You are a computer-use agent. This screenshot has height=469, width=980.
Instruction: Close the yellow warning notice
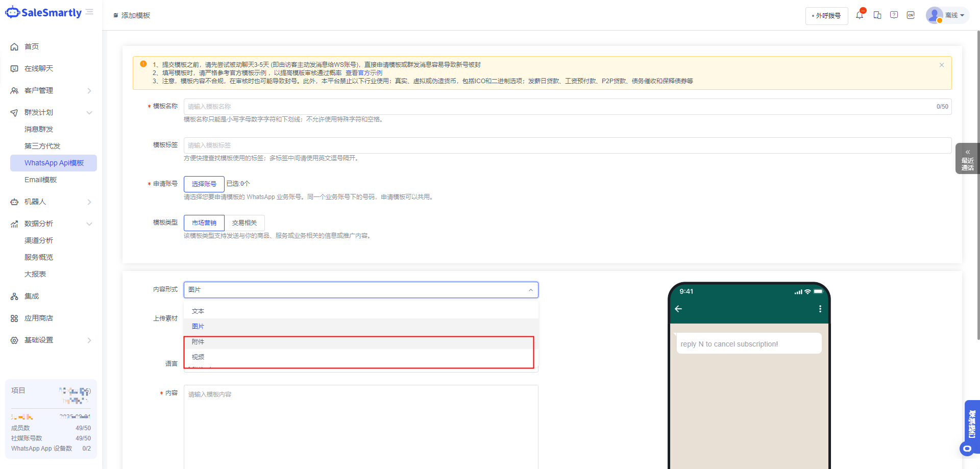941,65
